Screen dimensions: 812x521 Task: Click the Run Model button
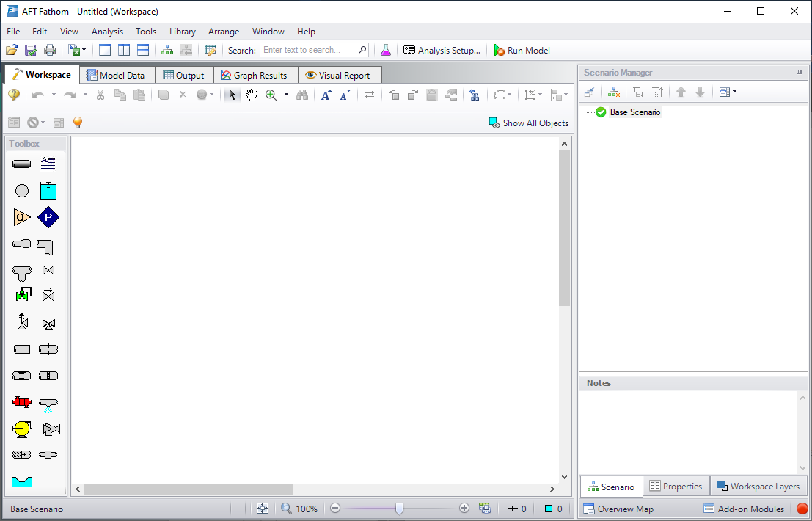coord(522,51)
